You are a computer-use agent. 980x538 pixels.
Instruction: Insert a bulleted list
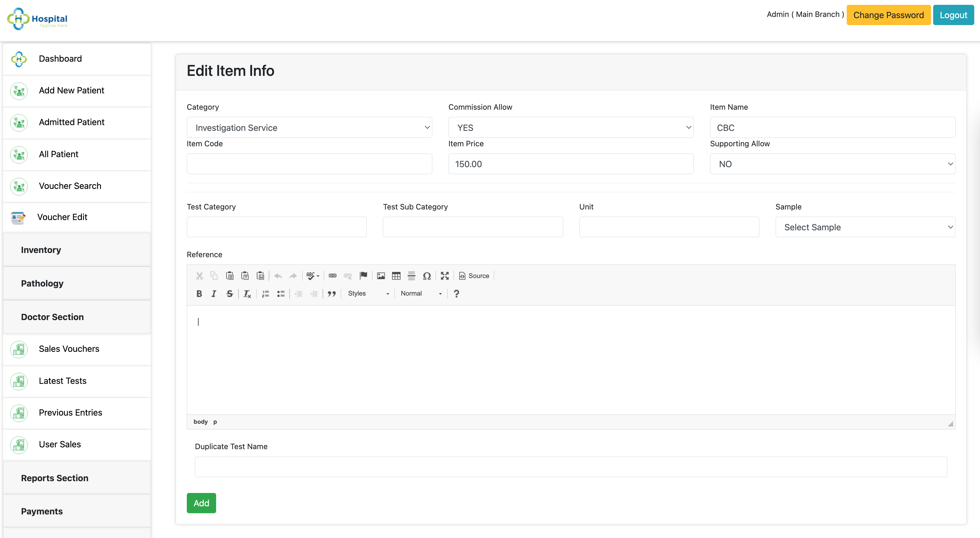click(x=281, y=294)
